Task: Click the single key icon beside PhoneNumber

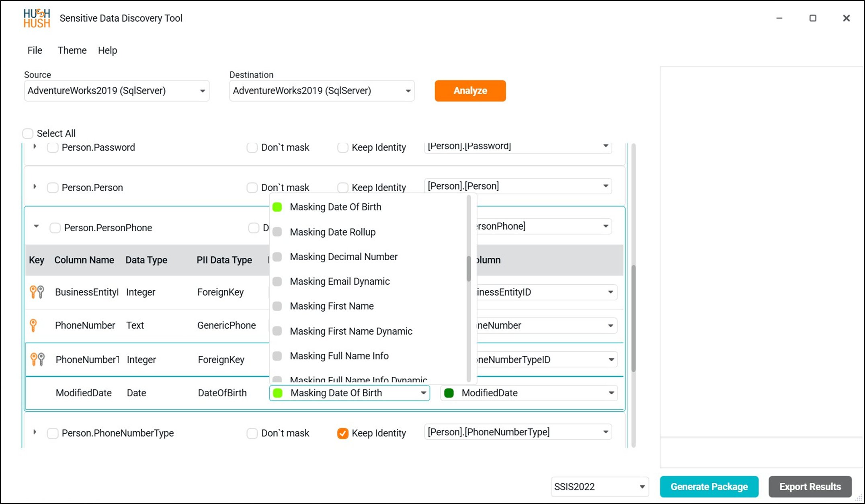Action: (33, 325)
